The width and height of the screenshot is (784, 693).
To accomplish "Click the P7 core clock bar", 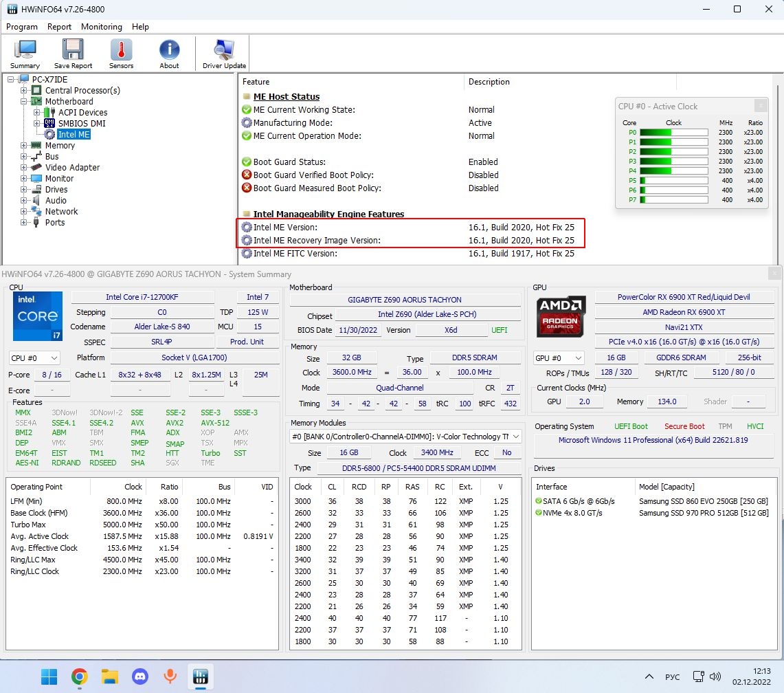I will click(x=673, y=199).
